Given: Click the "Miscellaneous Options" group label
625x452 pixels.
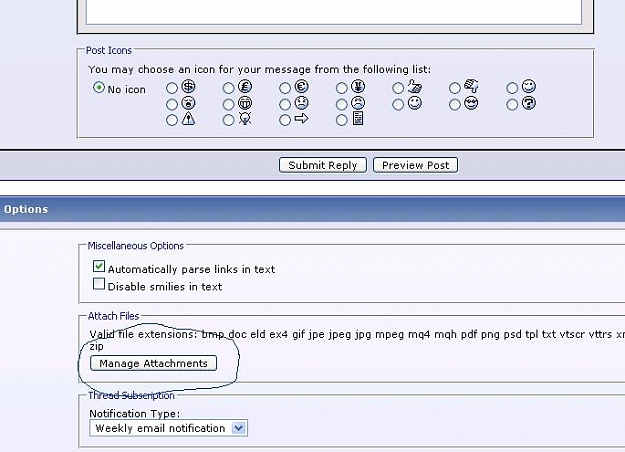Looking at the screenshot, I should point(136,246).
